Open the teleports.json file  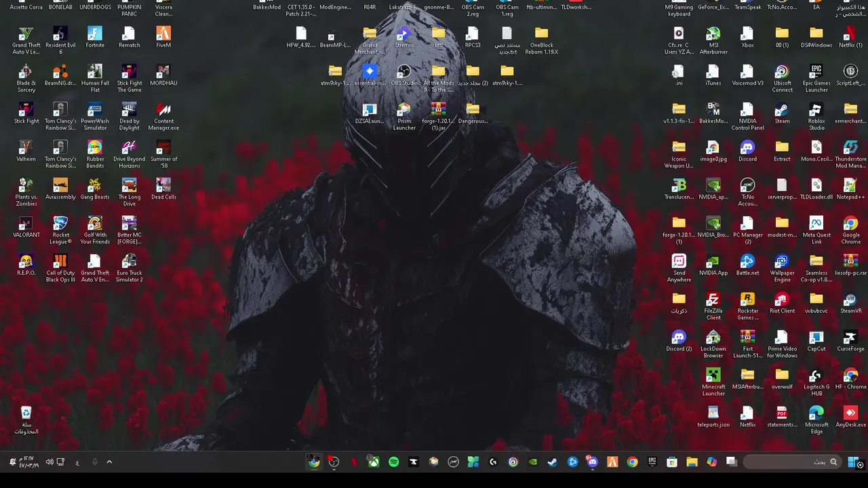[x=713, y=417]
